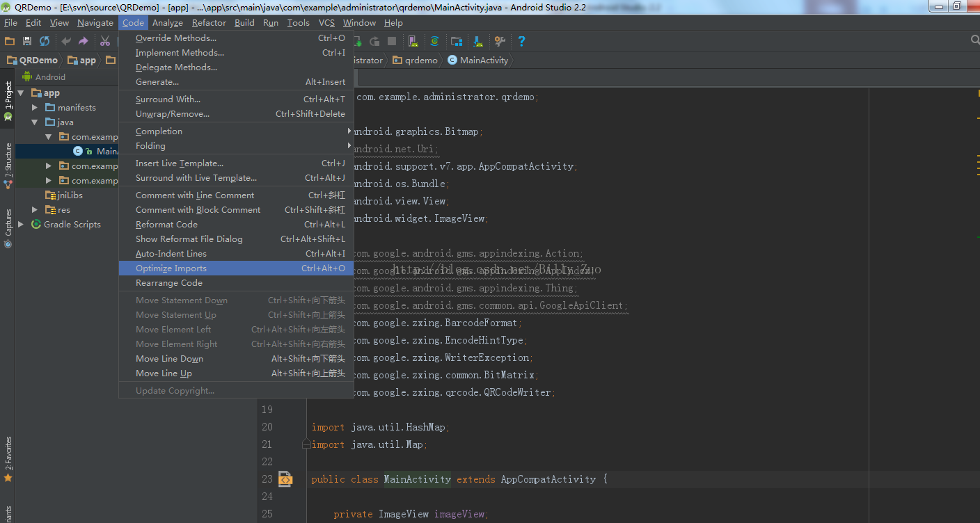Select Move Line Down entry
980x523 pixels.
[236, 358]
